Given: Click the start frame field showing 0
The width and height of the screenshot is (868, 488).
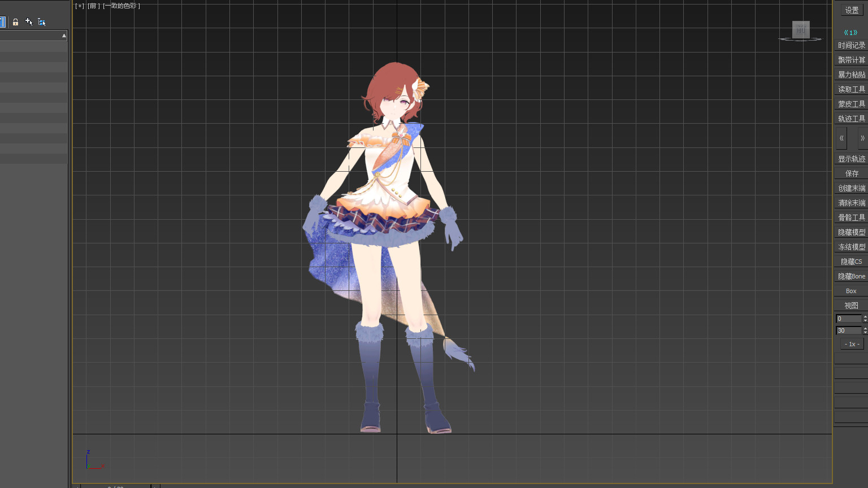Looking at the screenshot, I should 848,319.
